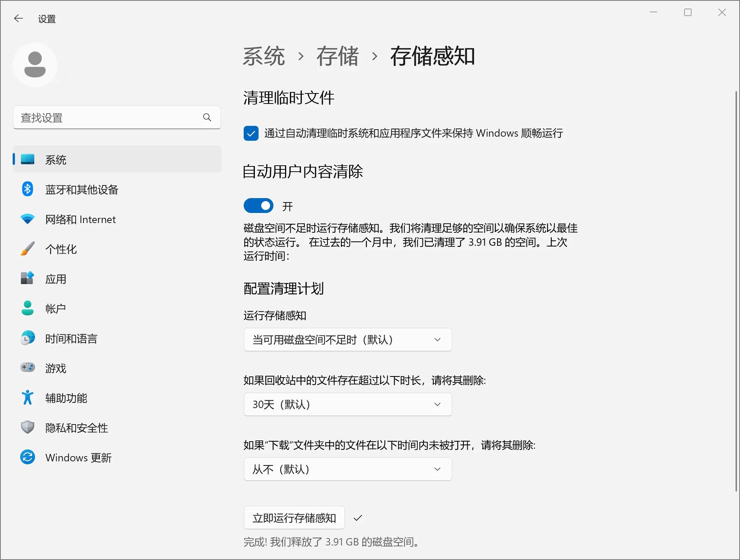Click the 时间和语言 globe clock icon
The height and width of the screenshot is (560, 740).
[28, 338]
